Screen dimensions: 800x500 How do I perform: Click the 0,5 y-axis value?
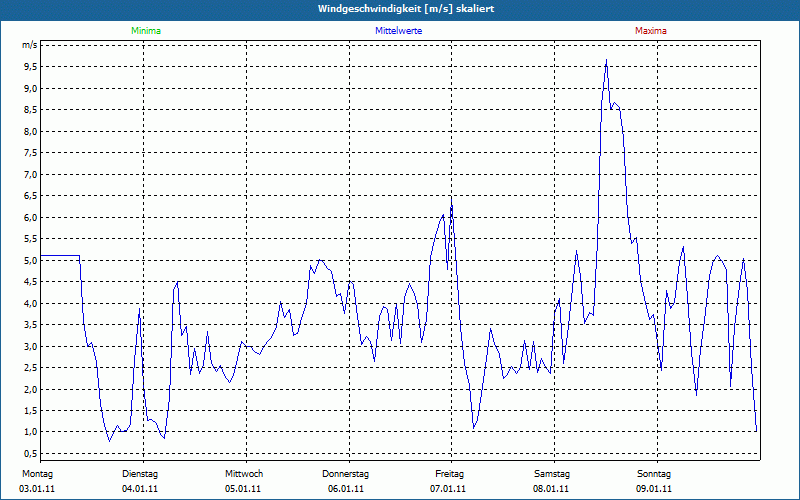point(30,454)
